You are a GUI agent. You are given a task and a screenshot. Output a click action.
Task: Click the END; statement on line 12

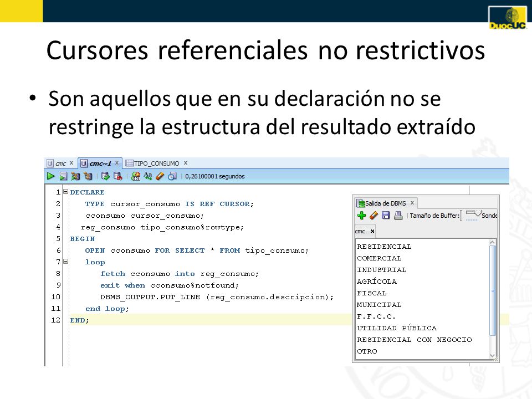79,320
